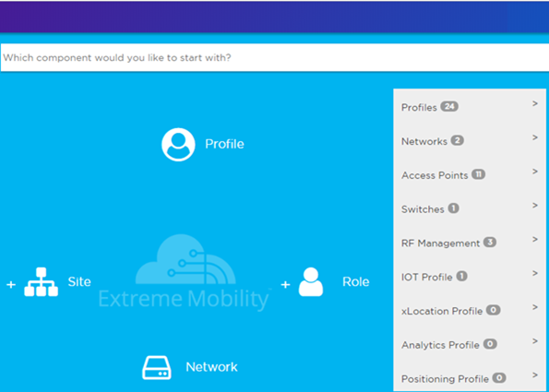This screenshot has width=549, height=392.
Task: Open the RF Management list item
Action: 470,242
